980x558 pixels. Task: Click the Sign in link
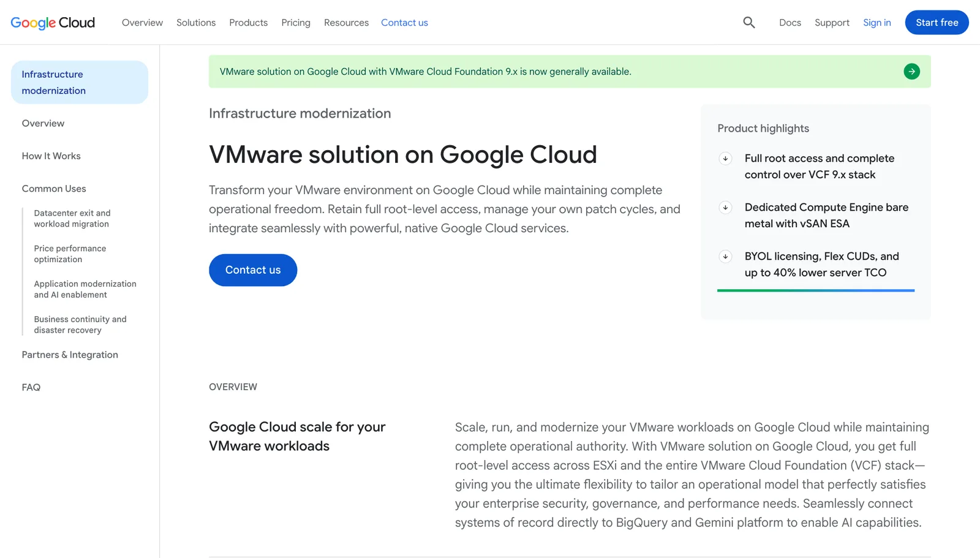point(877,23)
